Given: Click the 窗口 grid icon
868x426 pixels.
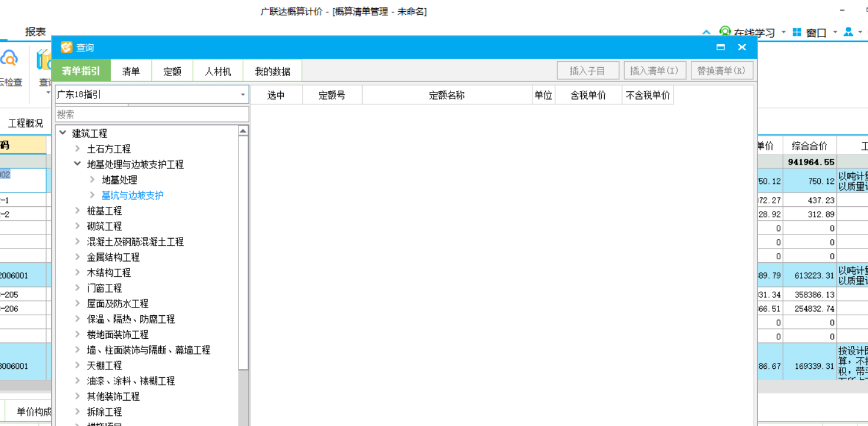Looking at the screenshot, I should click(x=797, y=32).
